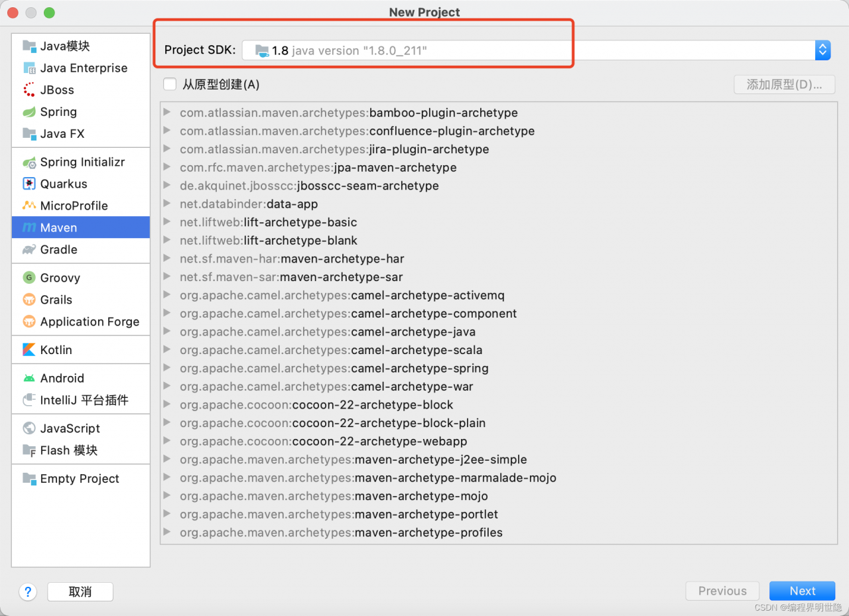The width and height of the screenshot is (849, 616).
Task: Select maven-archetype-profiles row
Action: 499,532
